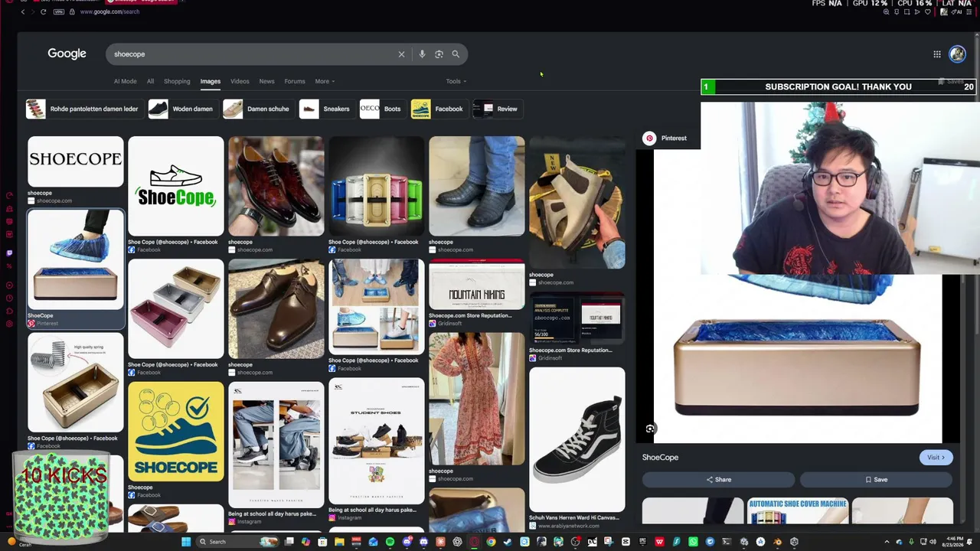The width and height of the screenshot is (980, 551).
Task: Switch to the Shopping tab
Action: 177,81
